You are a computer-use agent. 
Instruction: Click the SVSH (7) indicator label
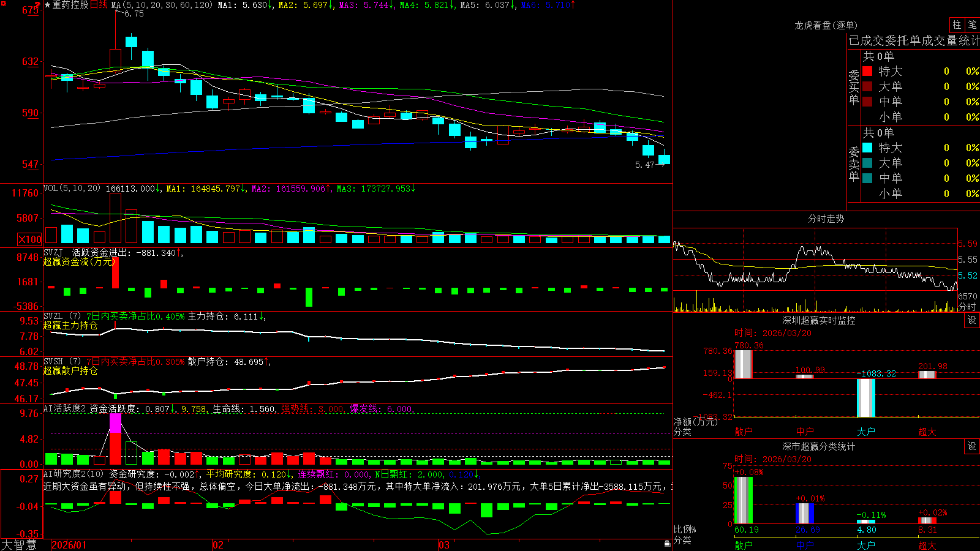pos(62,362)
